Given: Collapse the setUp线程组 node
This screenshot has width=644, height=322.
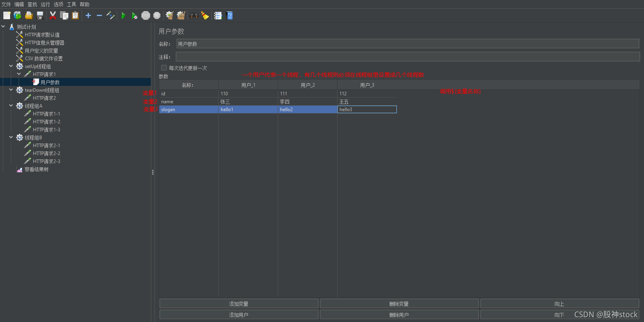Looking at the screenshot, I should point(11,66).
